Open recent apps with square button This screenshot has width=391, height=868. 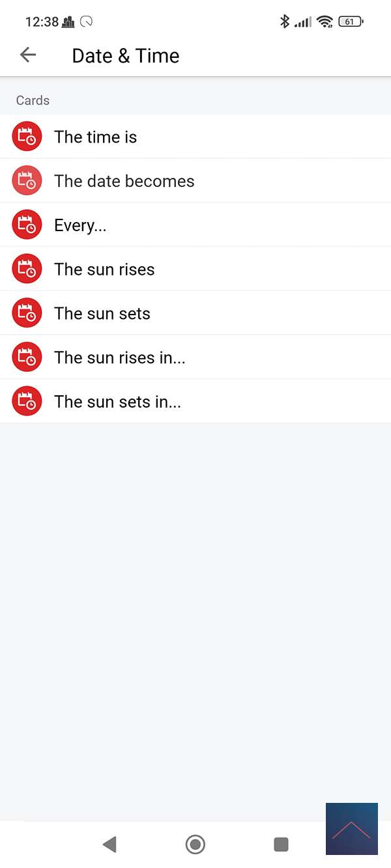click(x=281, y=845)
